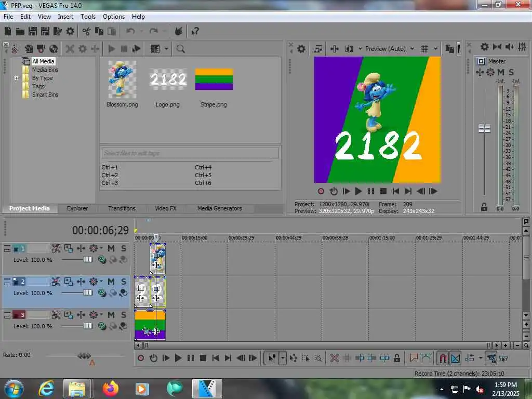Search media bins with magnifier icon

(180, 49)
